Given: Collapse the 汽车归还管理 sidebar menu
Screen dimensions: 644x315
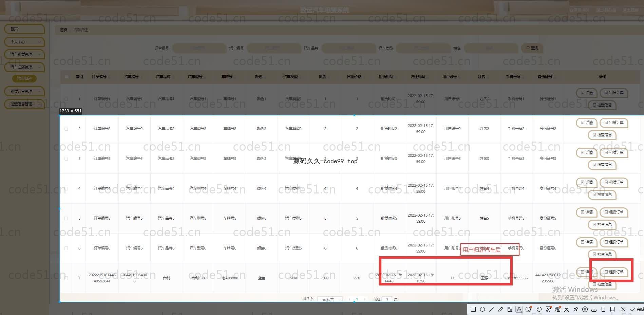Looking at the screenshot, I should pyautogui.click(x=24, y=67).
